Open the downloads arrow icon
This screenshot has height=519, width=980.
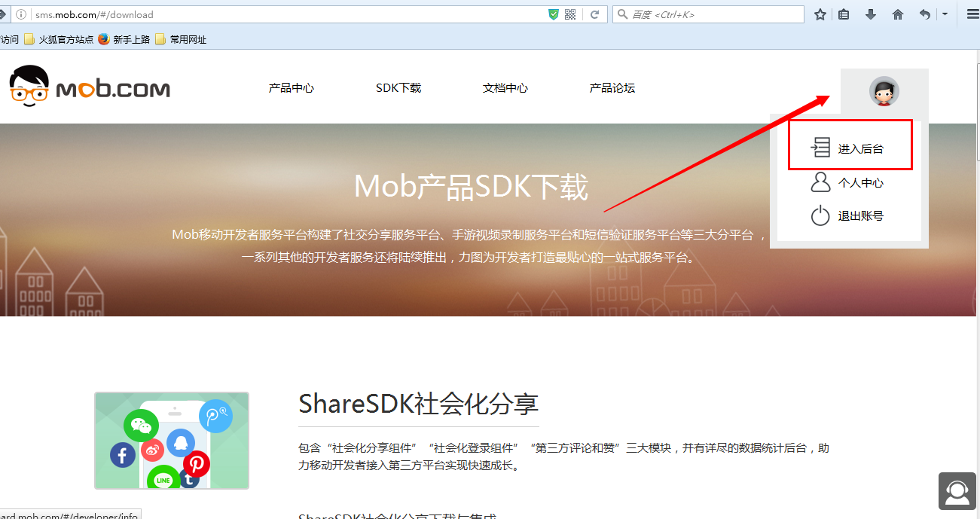coord(871,14)
